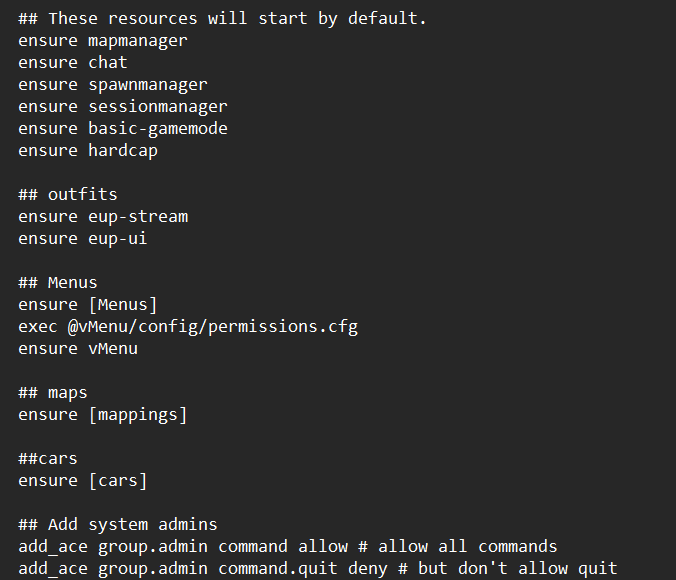Screen dimensions: 676x580
Task: Click on 'ensure vMenu' line
Action: (78, 349)
